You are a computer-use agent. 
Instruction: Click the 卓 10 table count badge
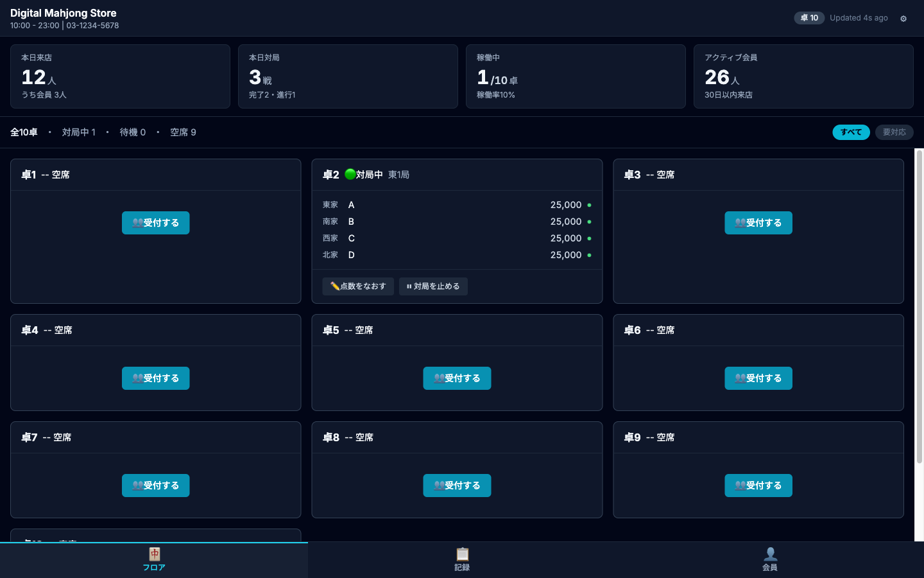pos(809,18)
